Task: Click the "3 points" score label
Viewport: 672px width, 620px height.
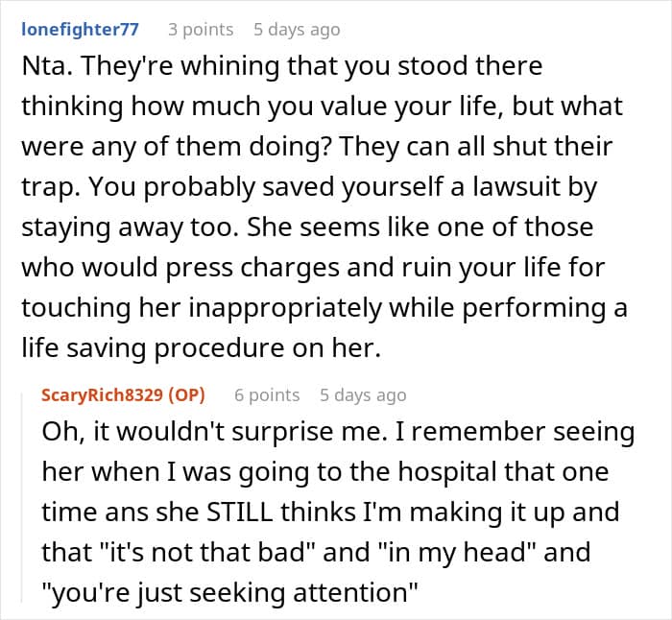Action: [201, 30]
